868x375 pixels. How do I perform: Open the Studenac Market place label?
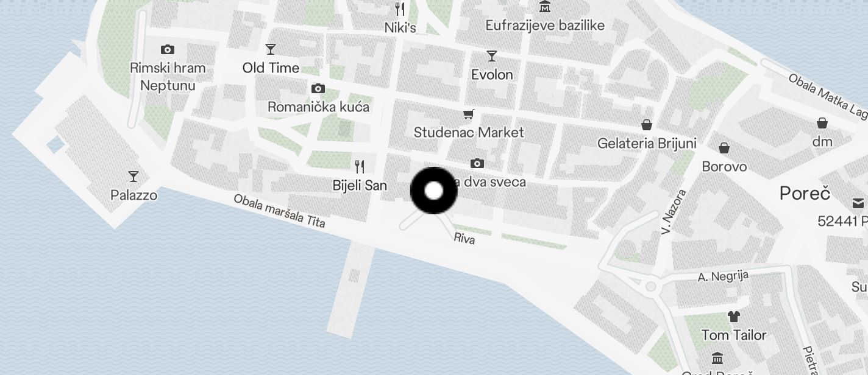coord(469,132)
